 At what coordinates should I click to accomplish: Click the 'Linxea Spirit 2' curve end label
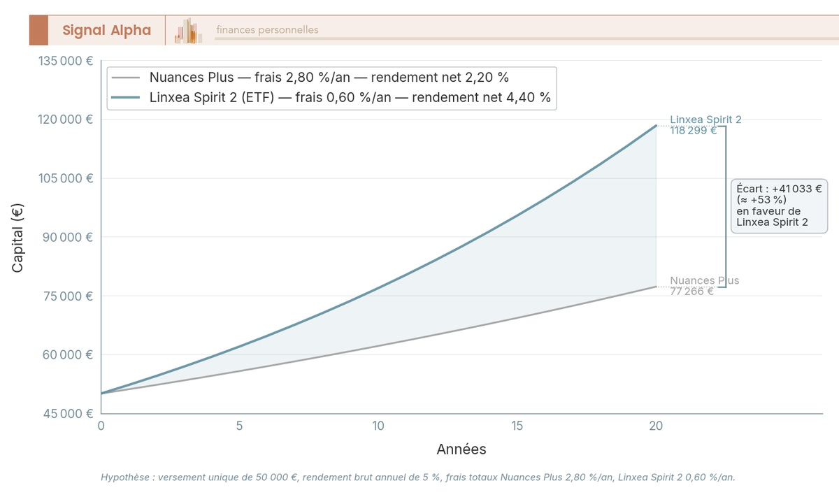pos(705,120)
